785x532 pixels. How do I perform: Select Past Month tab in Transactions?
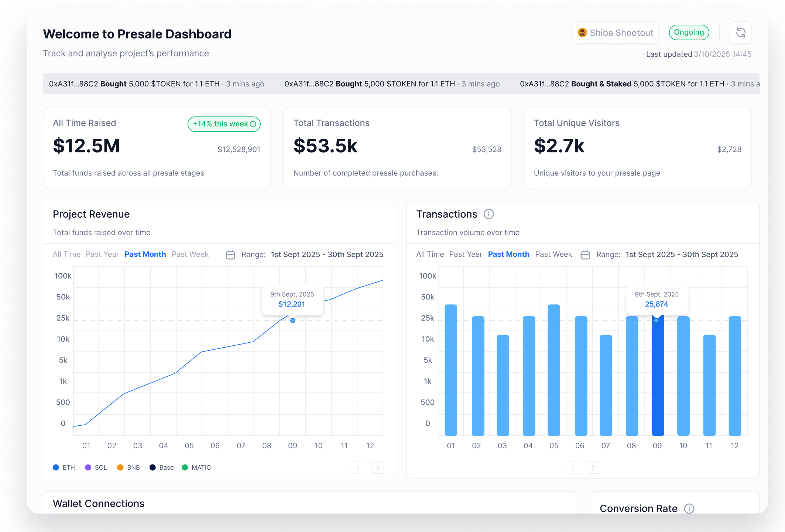pyautogui.click(x=508, y=254)
